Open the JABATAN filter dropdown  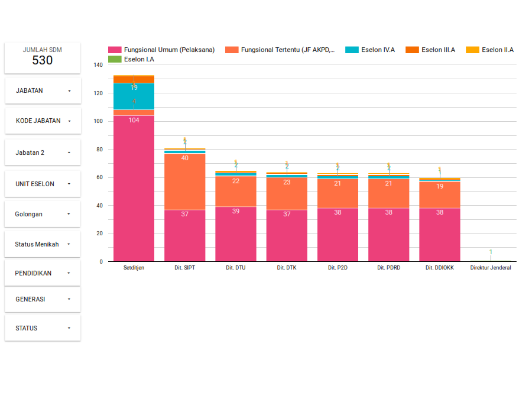[x=42, y=90]
